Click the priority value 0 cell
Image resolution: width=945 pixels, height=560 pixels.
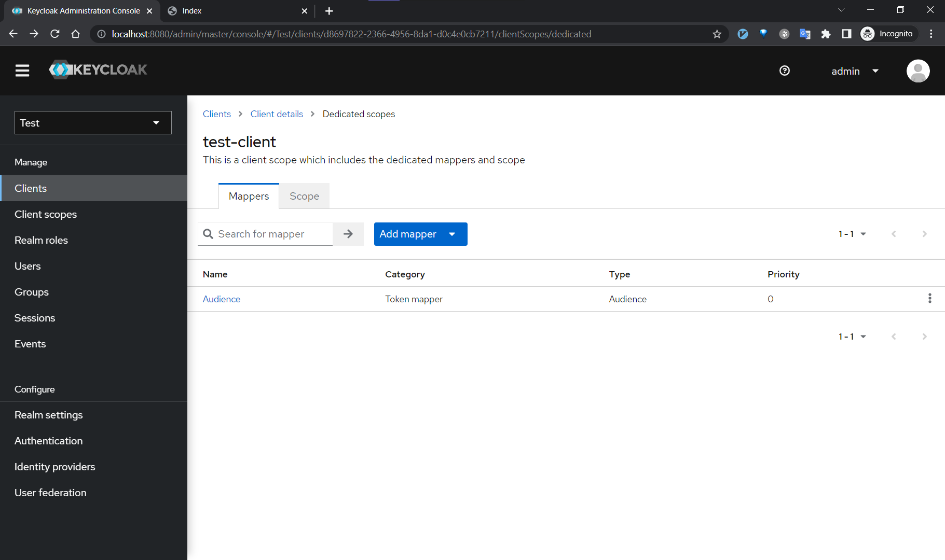(771, 299)
